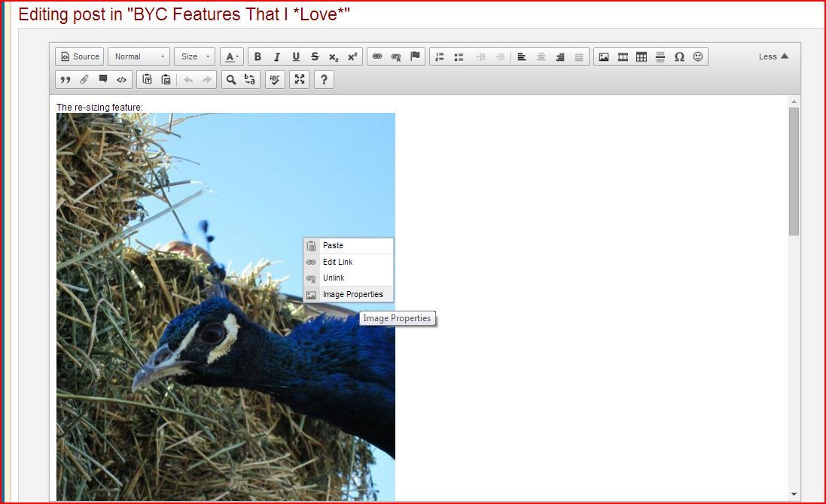
Task: Click the question mark help icon
Action: pos(324,80)
